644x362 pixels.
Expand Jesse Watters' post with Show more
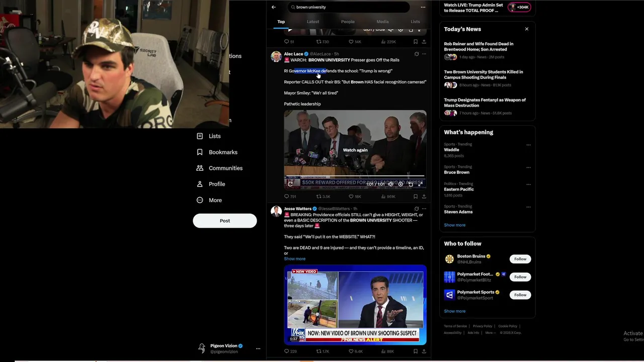(294, 259)
